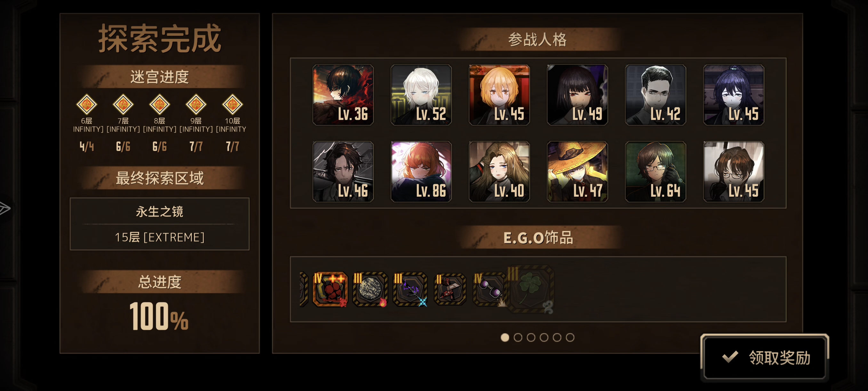The width and height of the screenshot is (868, 391).
Task: Open the Lv. 86 orange-haired identity portrait
Action: pos(421,172)
